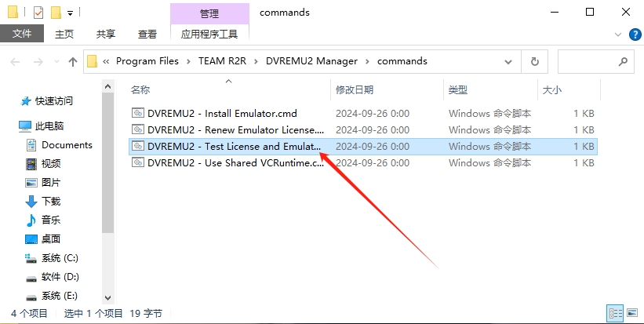Expand the ribbon using chevron arrow
The width and height of the screenshot is (644, 324).
pyautogui.click(x=619, y=34)
